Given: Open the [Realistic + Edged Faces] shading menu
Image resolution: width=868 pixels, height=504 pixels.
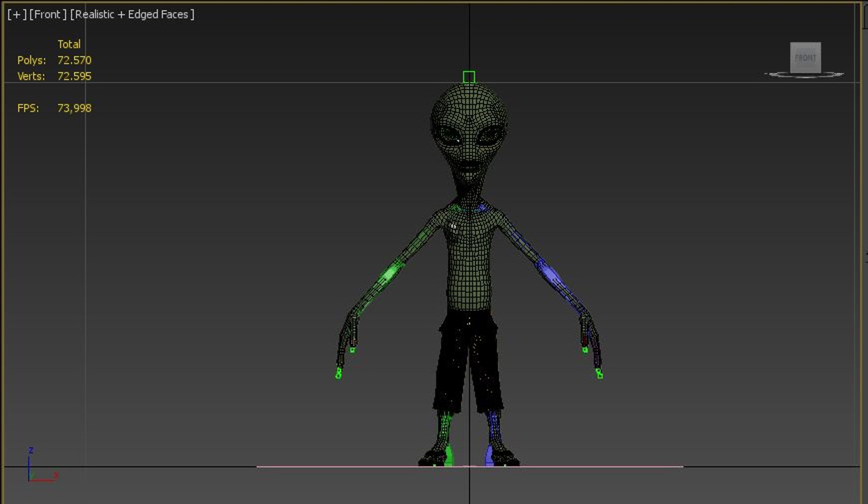Looking at the screenshot, I should click(132, 14).
